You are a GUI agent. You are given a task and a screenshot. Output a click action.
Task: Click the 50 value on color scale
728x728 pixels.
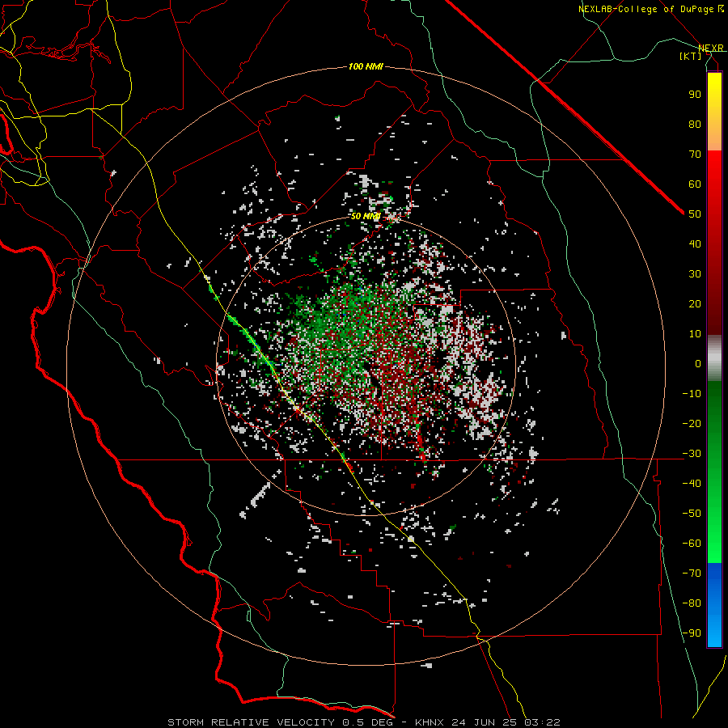(695, 214)
